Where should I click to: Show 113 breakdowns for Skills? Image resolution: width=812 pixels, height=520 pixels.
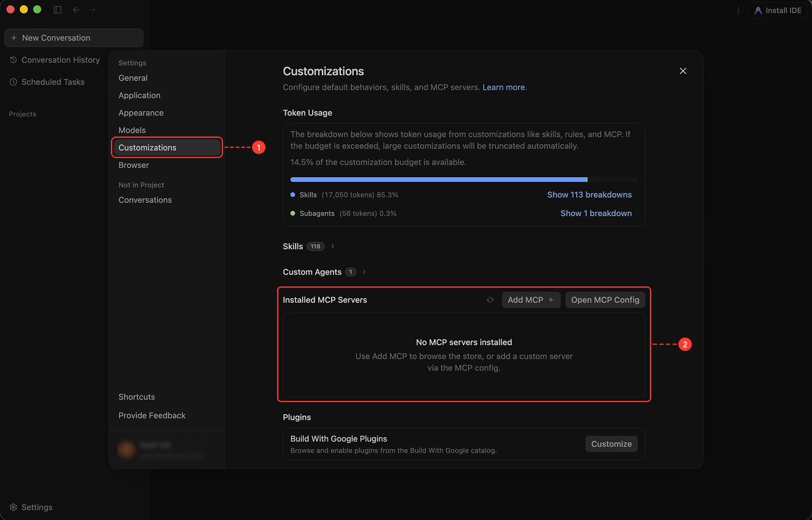[x=590, y=195]
